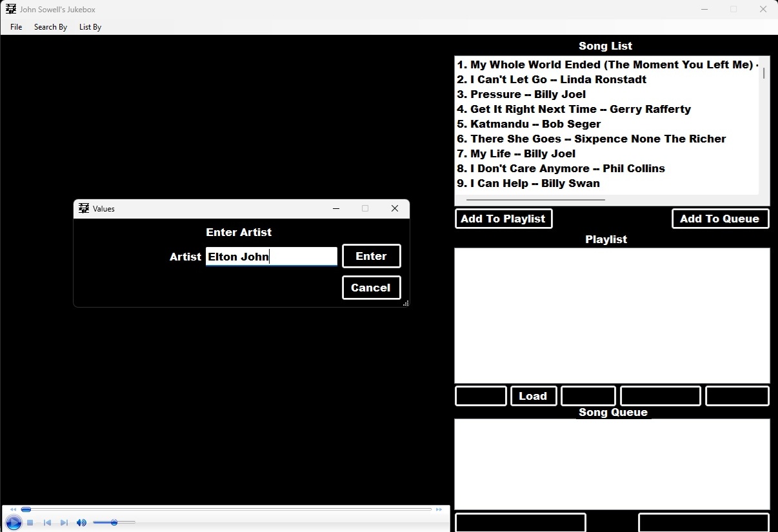
Task: Click the Add To Queue button
Action: (x=720, y=219)
